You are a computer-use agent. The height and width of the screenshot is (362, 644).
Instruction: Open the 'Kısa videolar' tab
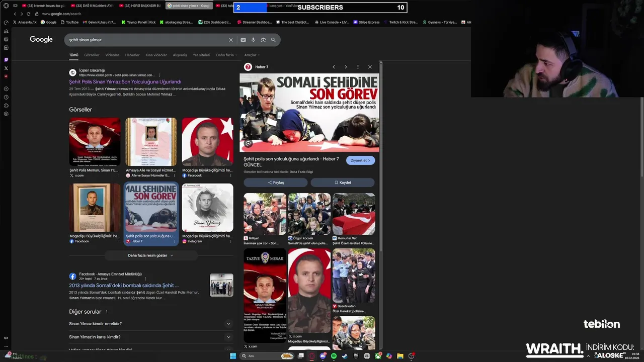pyautogui.click(x=156, y=55)
